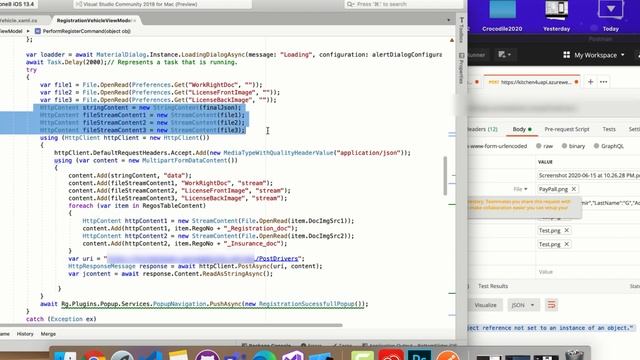Image resolution: width=640 pixels, height=360 pixels.
Task: Open Postman from the Dock
Action: point(448,355)
